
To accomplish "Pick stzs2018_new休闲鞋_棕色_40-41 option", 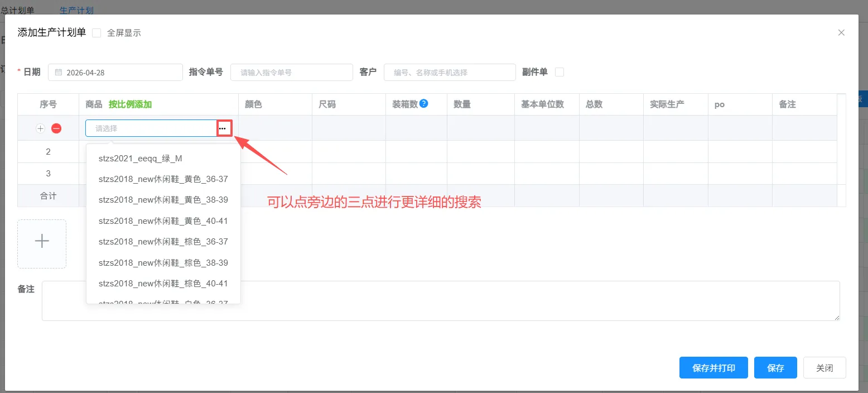I will point(163,284).
